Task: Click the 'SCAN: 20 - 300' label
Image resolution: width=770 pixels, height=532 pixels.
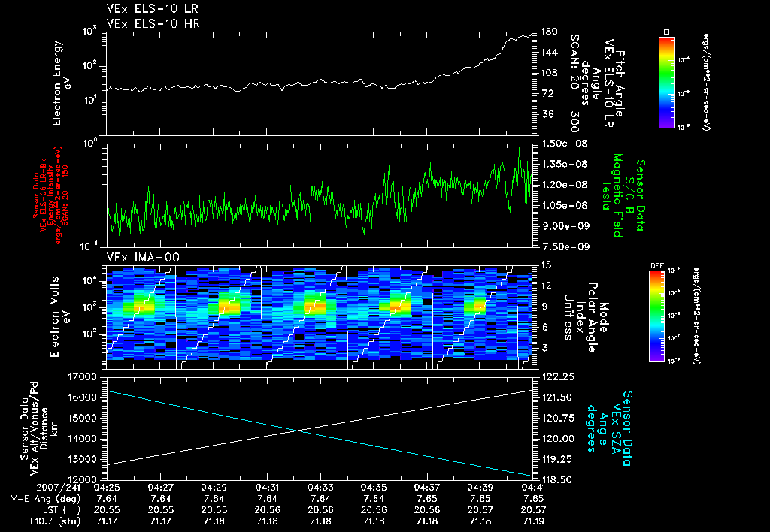Action: pyautogui.click(x=574, y=83)
